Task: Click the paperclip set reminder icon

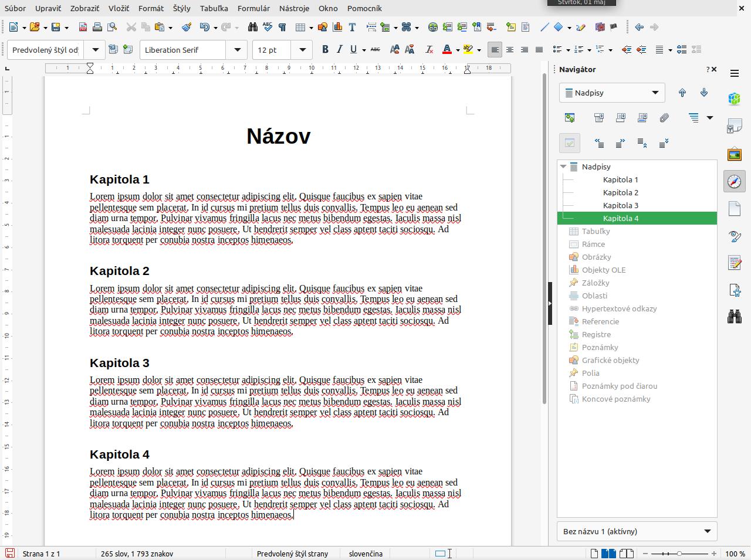Action: point(664,118)
